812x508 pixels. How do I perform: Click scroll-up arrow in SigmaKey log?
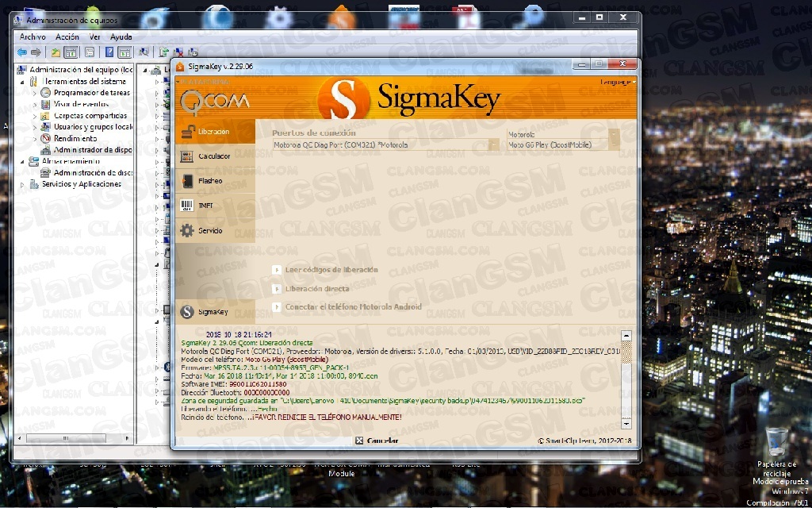(626, 336)
